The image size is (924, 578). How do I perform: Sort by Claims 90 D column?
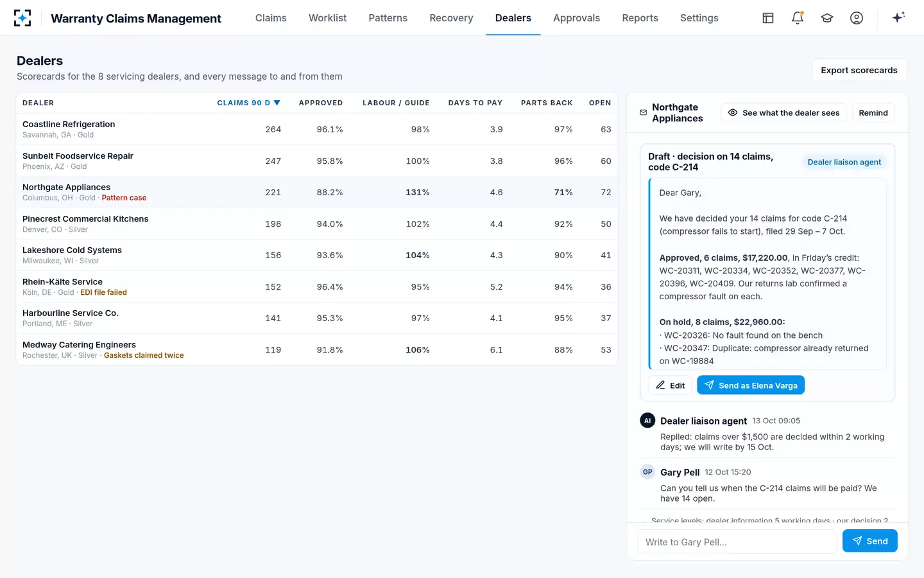click(248, 103)
